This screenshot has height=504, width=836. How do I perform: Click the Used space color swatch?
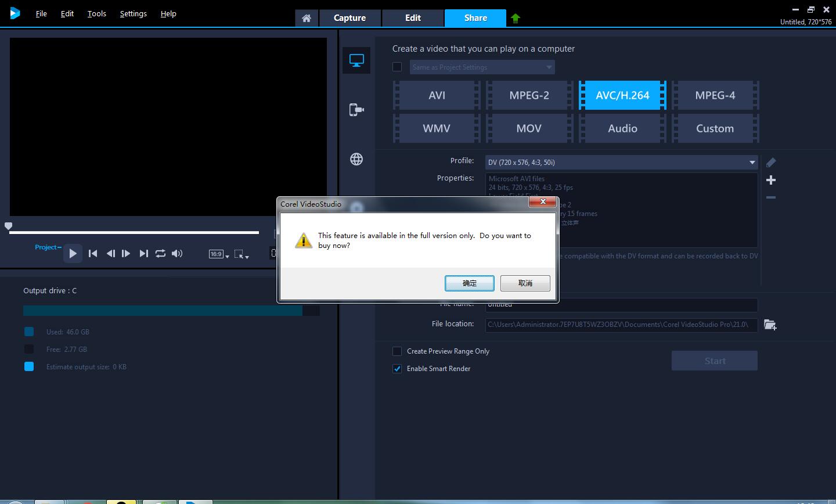point(29,332)
